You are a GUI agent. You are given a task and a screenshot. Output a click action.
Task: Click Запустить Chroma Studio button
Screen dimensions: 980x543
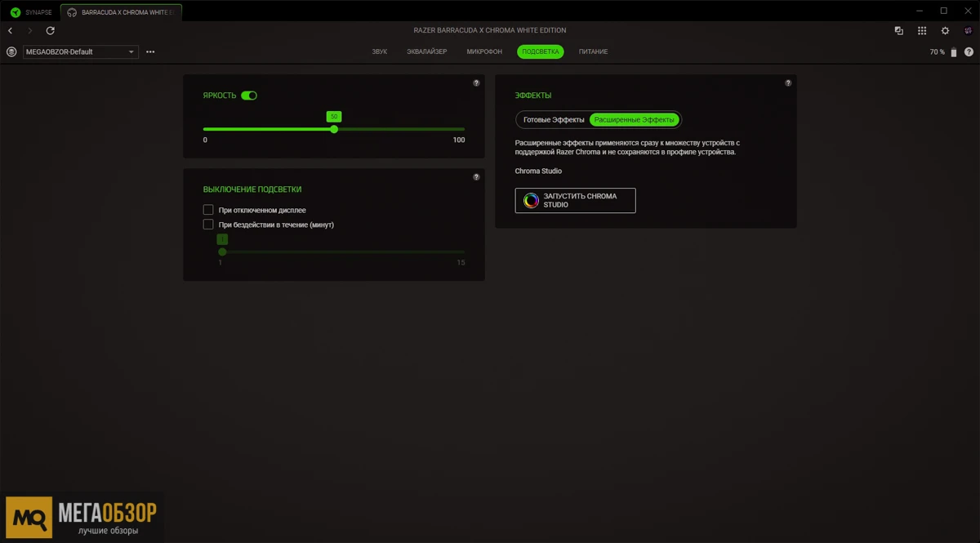coord(575,201)
